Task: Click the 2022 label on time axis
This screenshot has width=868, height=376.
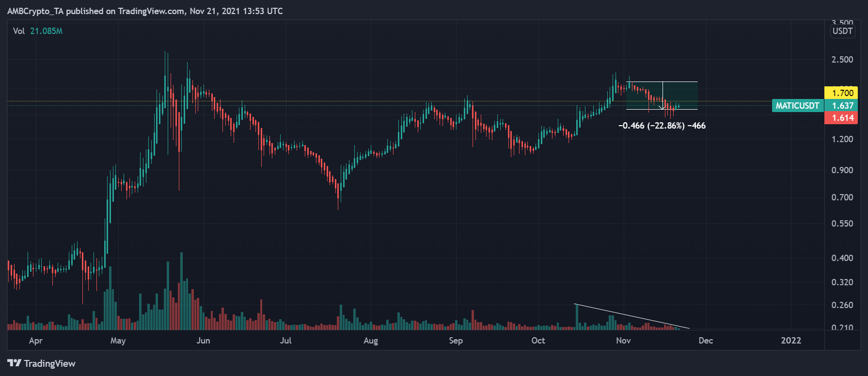Action: [791, 341]
